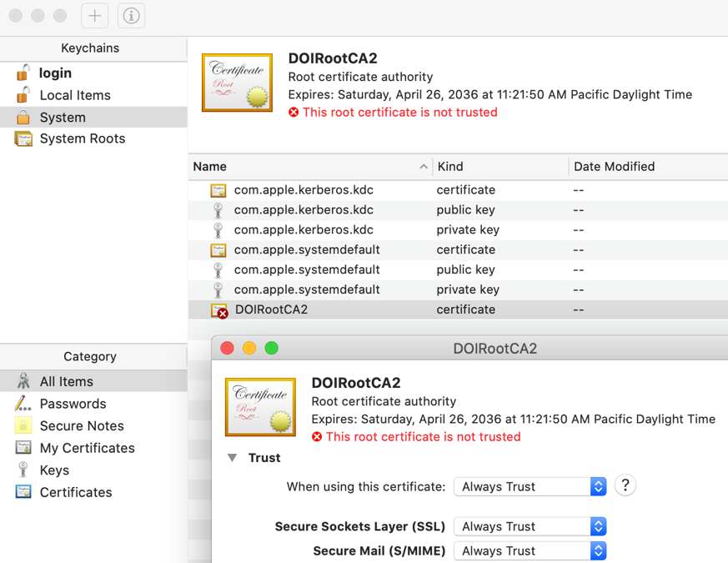The image size is (728, 563).
Task: Minimize the DOIRootCA2 dialog (yellow button)
Action: (x=249, y=348)
